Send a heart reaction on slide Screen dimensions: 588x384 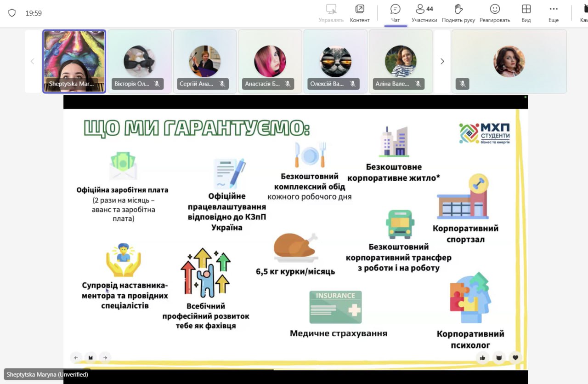(515, 357)
